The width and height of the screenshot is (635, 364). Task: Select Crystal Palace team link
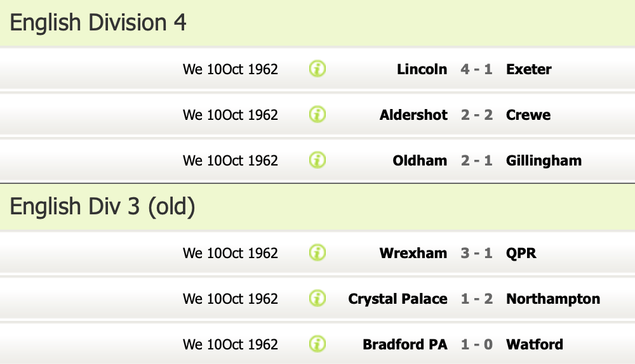[398, 299]
